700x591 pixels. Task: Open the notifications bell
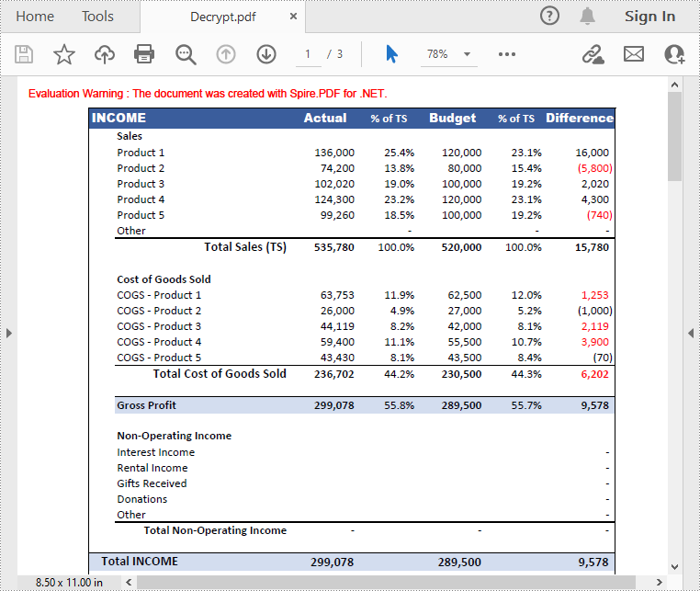tap(588, 16)
